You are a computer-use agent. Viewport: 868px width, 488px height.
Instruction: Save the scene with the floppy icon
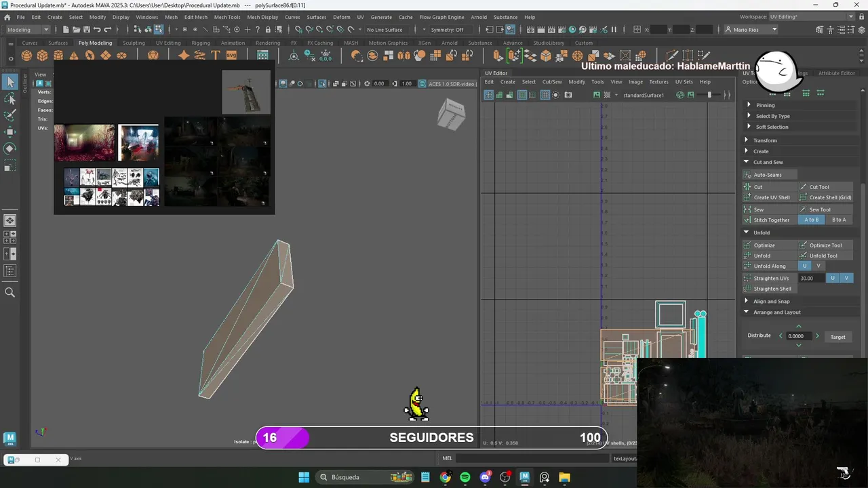87,29
